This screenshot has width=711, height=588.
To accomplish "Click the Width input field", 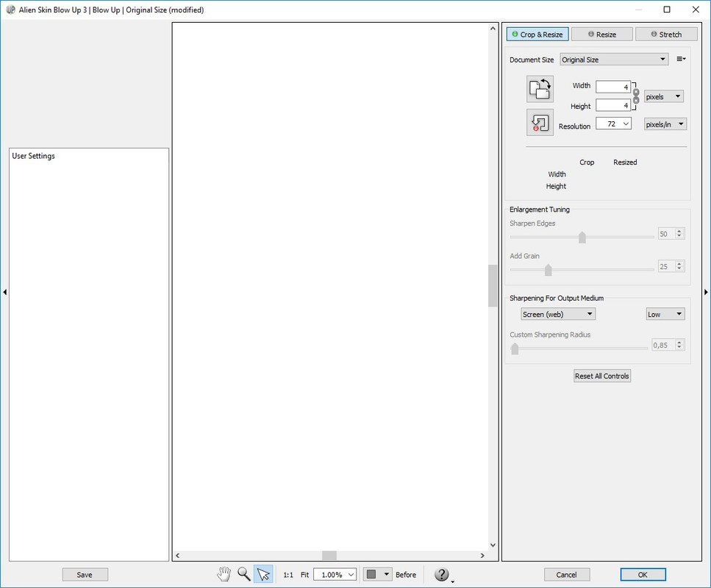I will (x=613, y=87).
